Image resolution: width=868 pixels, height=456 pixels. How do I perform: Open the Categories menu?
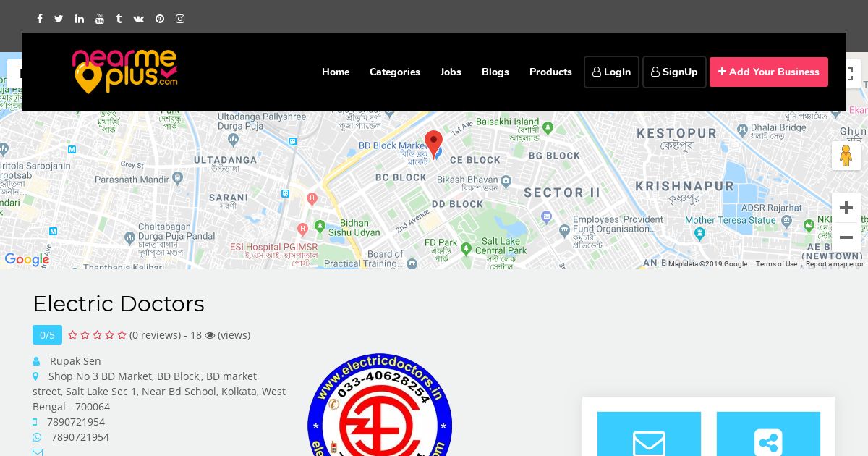(395, 72)
